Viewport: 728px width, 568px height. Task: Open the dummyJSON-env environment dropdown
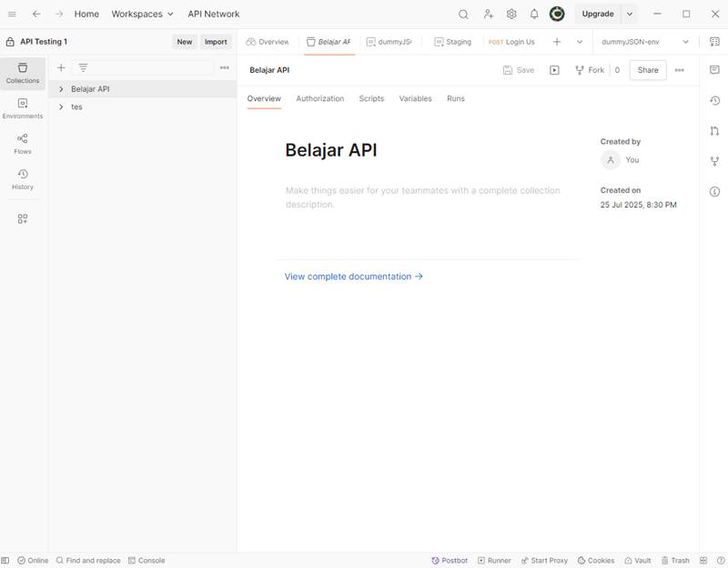point(644,42)
